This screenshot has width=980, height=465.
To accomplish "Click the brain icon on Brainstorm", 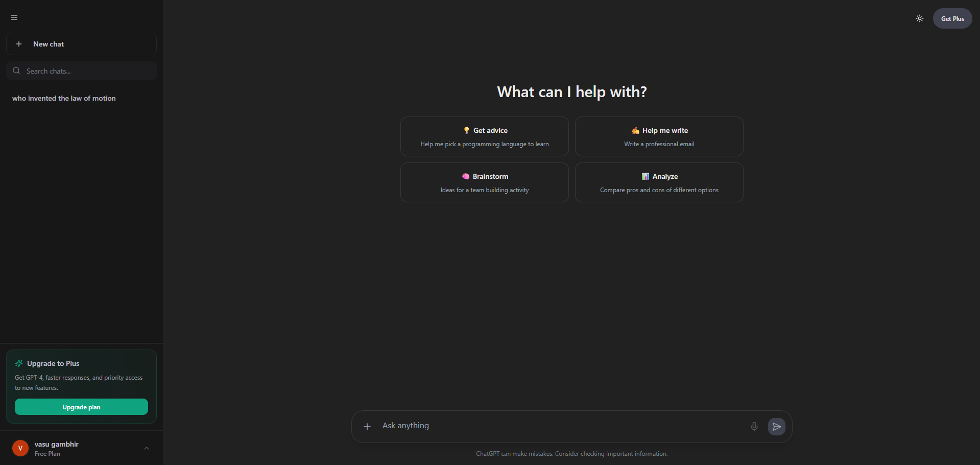I will coord(466,176).
